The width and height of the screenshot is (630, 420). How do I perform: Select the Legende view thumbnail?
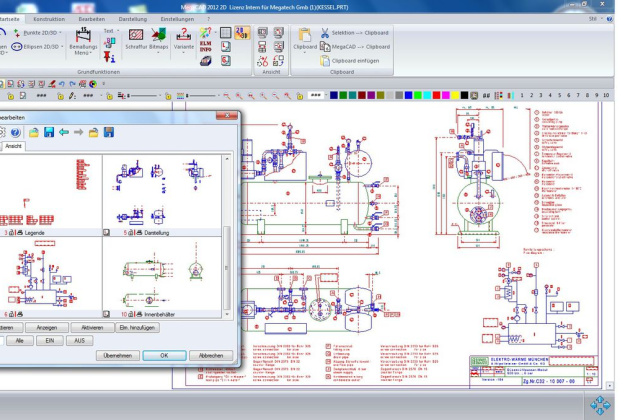click(x=50, y=190)
